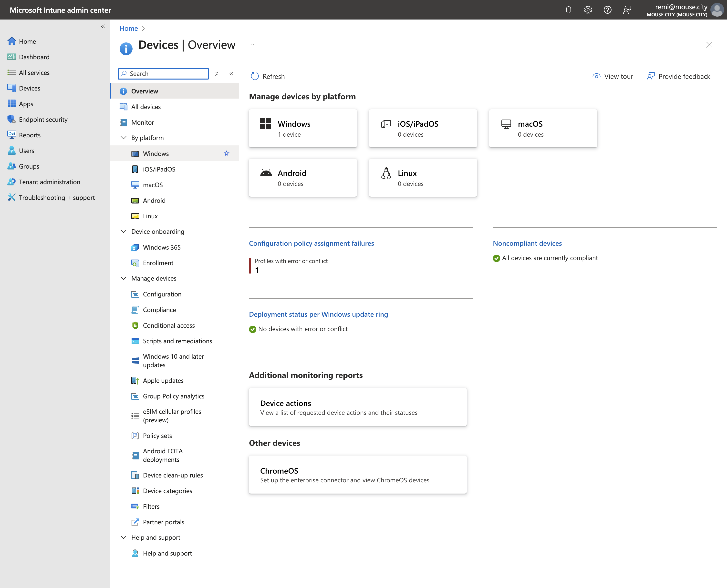This screenshot has width=727, height=588.
Task: Open Configuration policy assignment failures link
Action: [x=312, y=243]
